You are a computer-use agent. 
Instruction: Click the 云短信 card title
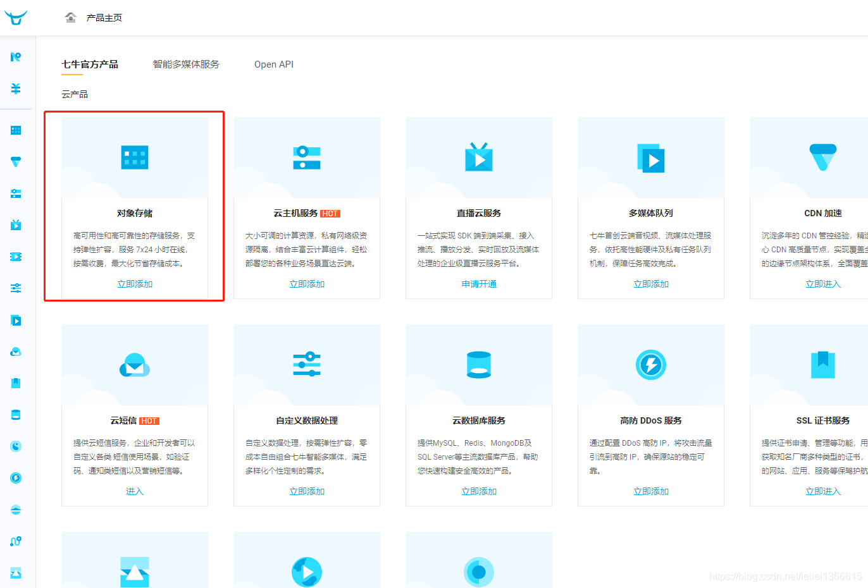(123, 420)
